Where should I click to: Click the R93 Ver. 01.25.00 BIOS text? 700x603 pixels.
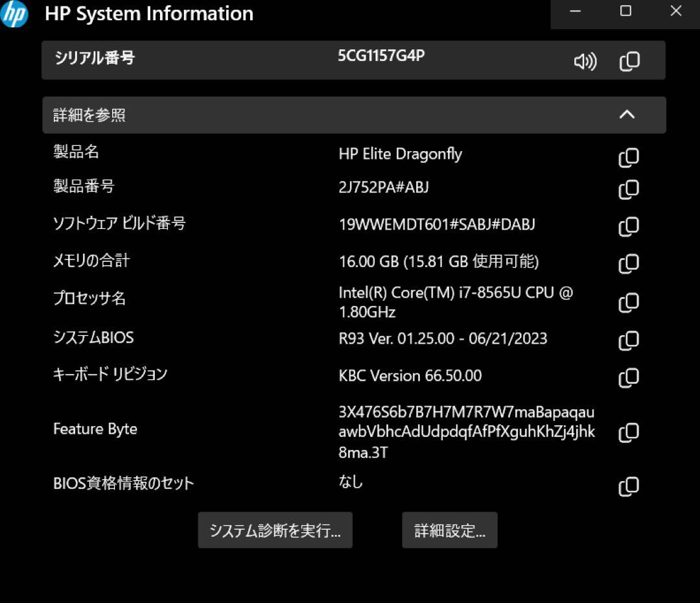click(x=443, y=338)
